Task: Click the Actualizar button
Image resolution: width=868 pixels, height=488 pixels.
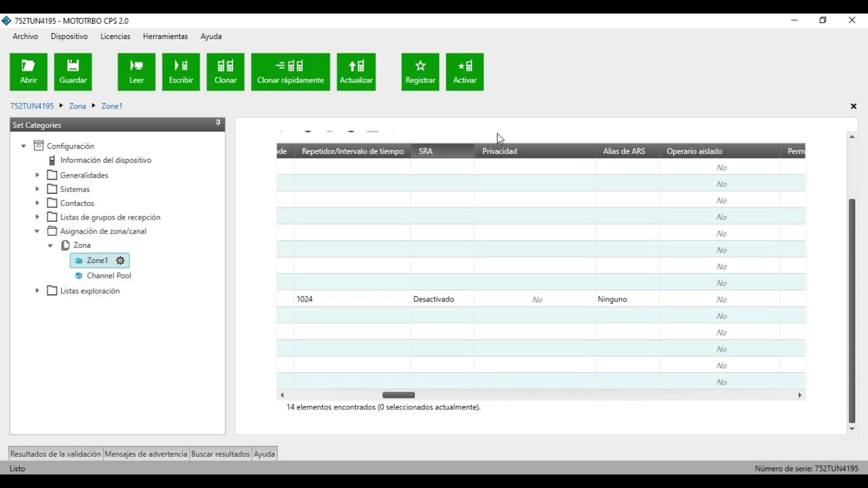Action: point(356,72)
